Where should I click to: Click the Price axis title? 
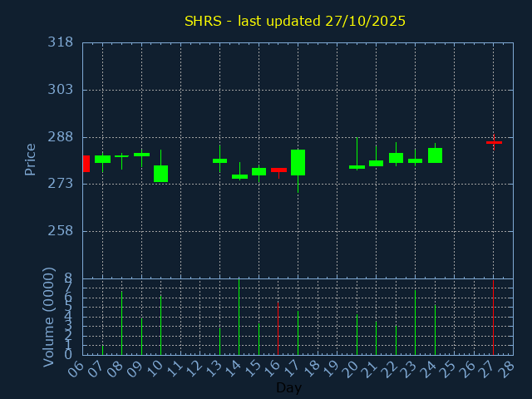pos(31,159)
